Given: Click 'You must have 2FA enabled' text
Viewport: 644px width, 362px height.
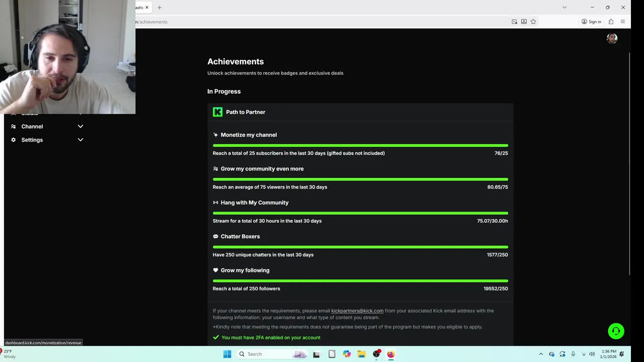Looking at the screenshot, I should point(271,337).
